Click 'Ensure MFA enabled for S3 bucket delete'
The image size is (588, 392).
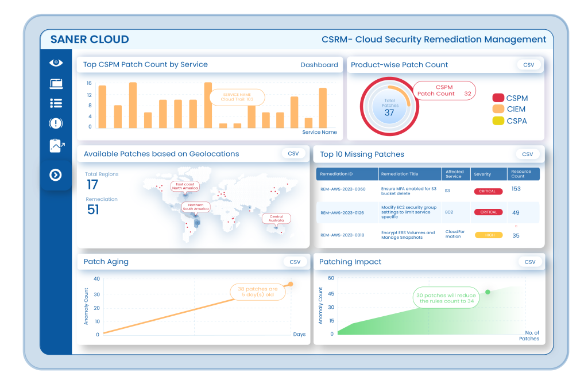point(409,191)
